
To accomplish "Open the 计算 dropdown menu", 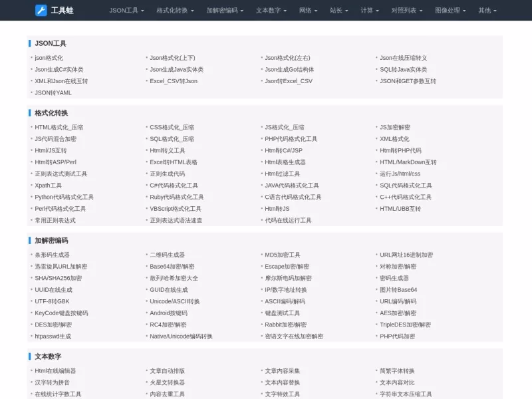I will (370, 11).
